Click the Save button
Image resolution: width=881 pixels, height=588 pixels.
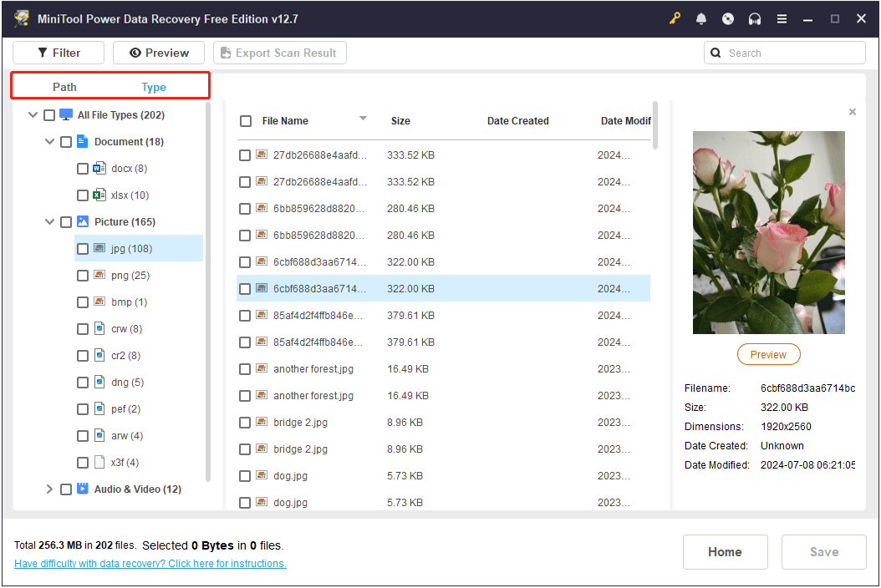click(823, 551)
